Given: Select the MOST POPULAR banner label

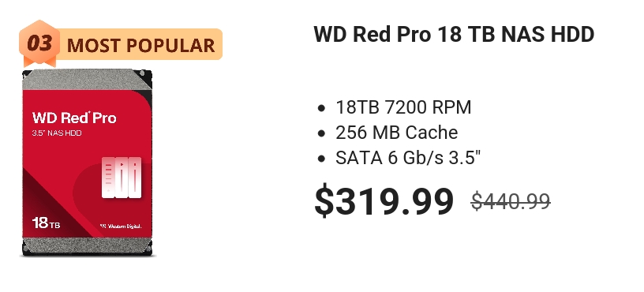Looking at the screenshot, I should pyautogui.click(x=140, y=45).
